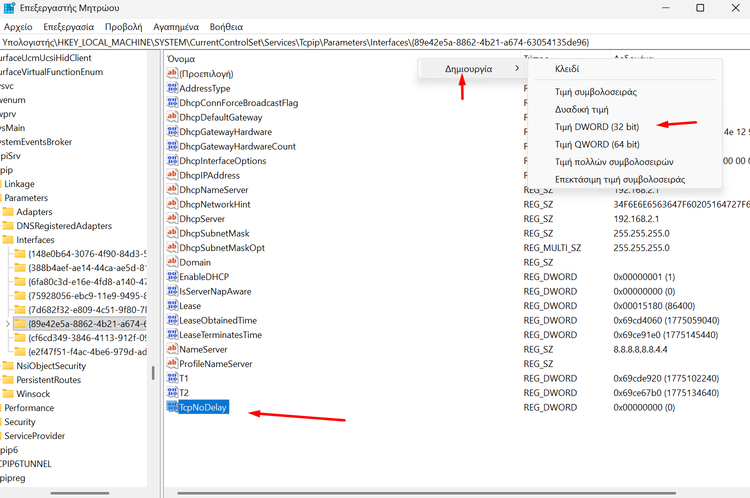Click the NameServer string value icon
The height and width of the screenshot is (498, 750).
tap(171, 349)
